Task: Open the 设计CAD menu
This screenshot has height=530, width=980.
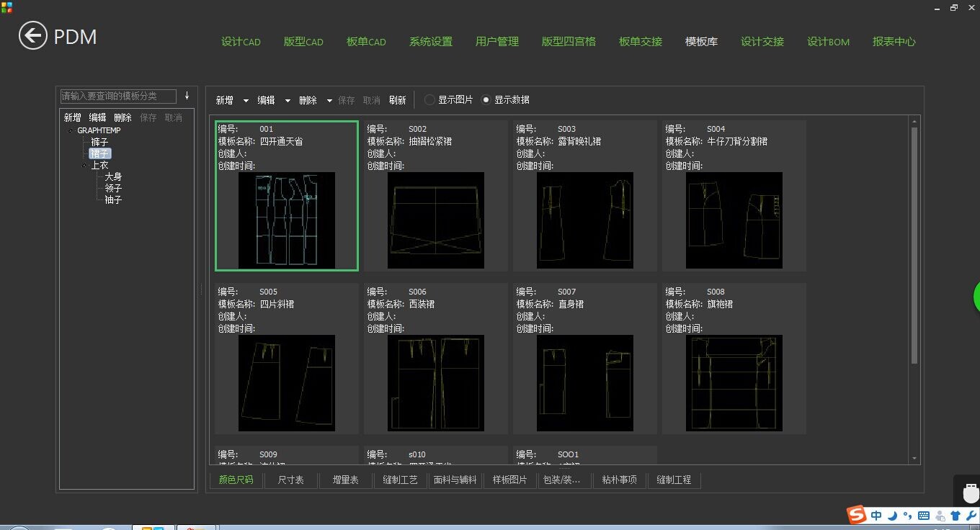Action: 241,42
